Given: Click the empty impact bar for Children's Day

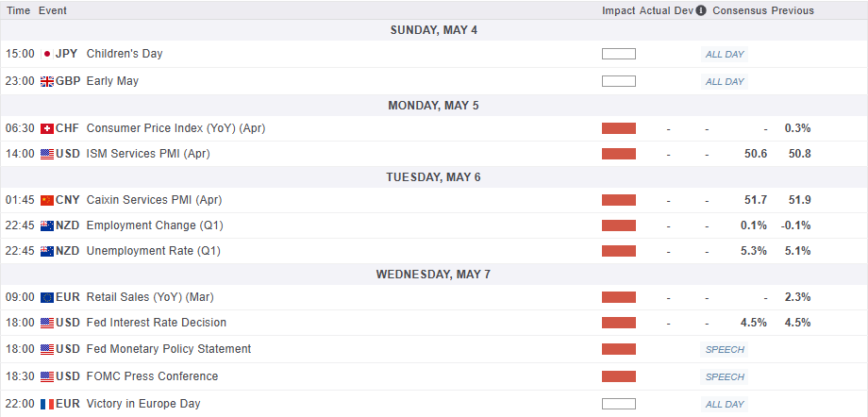Looking at the screenshot, I should [619, 54].
